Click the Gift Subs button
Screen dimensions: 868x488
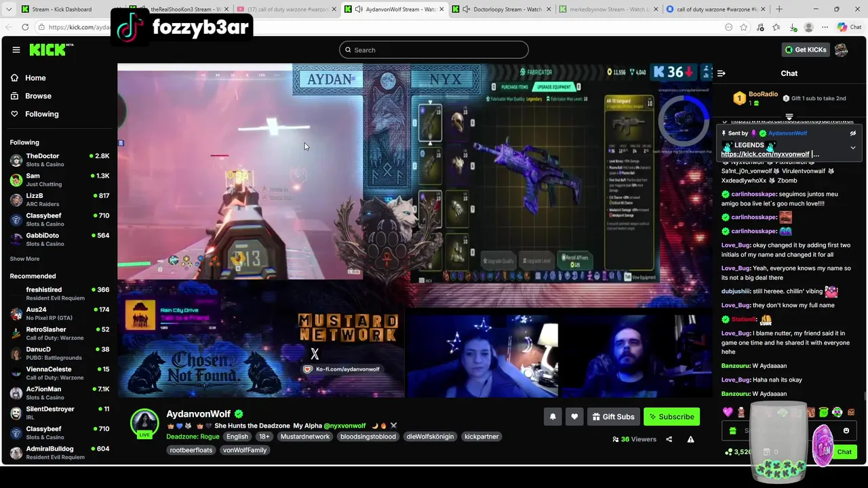point(614,417)
